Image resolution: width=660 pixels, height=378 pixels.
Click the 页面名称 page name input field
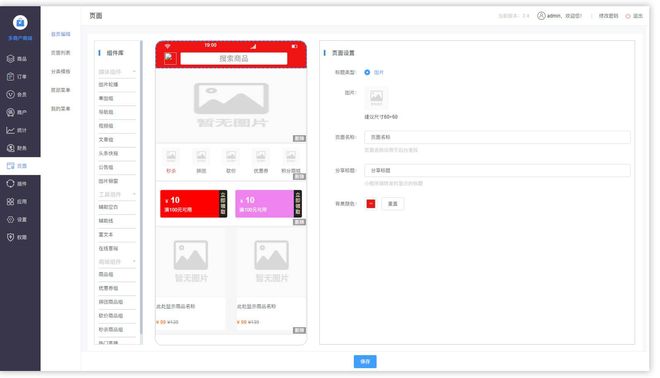[x=497, y=137]
